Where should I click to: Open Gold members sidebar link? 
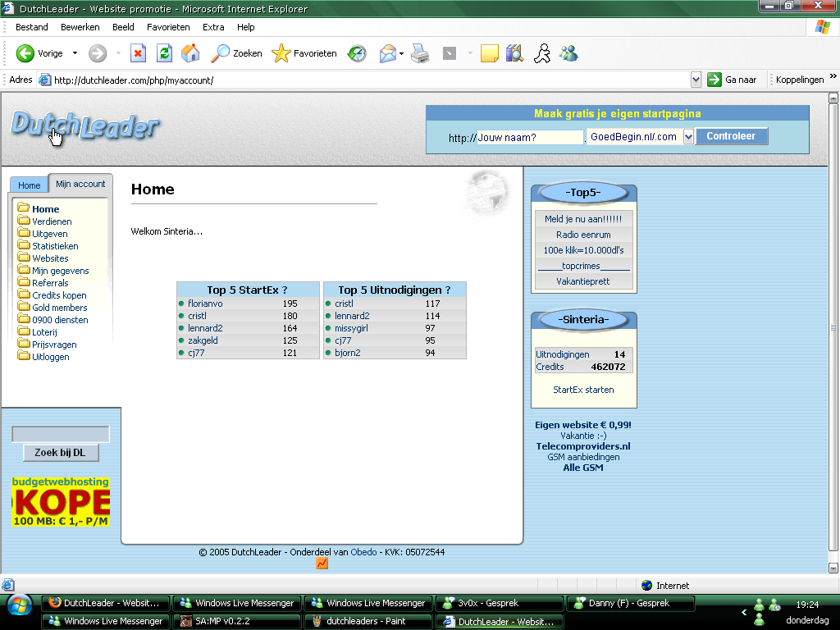[x=59, y=308]
